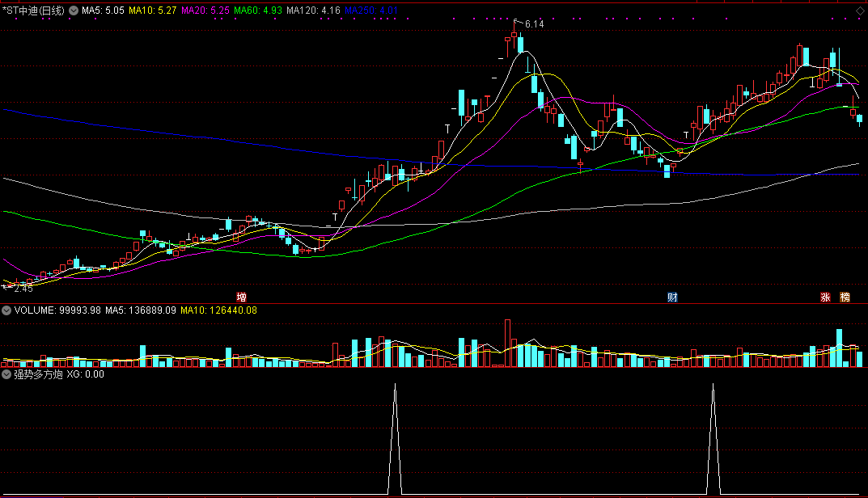Select the MA250: 4.01 label
Viewport: 868px width, 498px height.
pos(371,11)
